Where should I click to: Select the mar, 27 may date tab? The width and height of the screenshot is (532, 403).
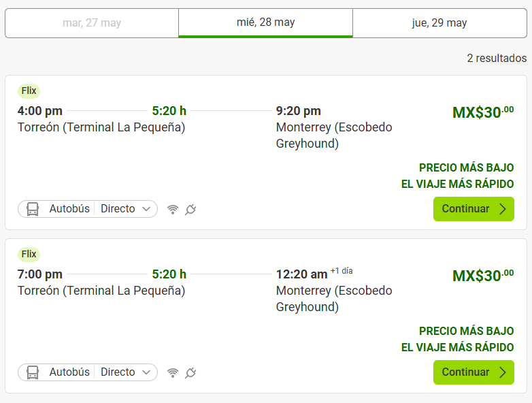pyautogui.click(x=92, y=23)
